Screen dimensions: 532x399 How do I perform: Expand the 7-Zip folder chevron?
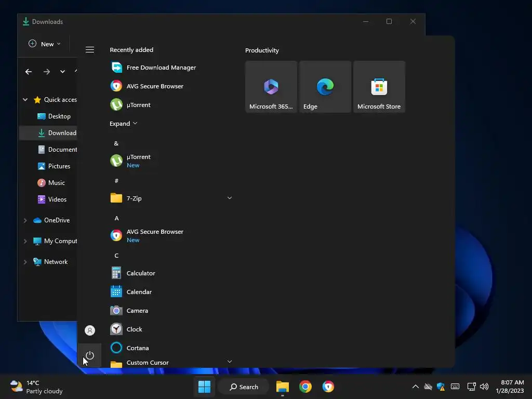click(x=229, y=198)
